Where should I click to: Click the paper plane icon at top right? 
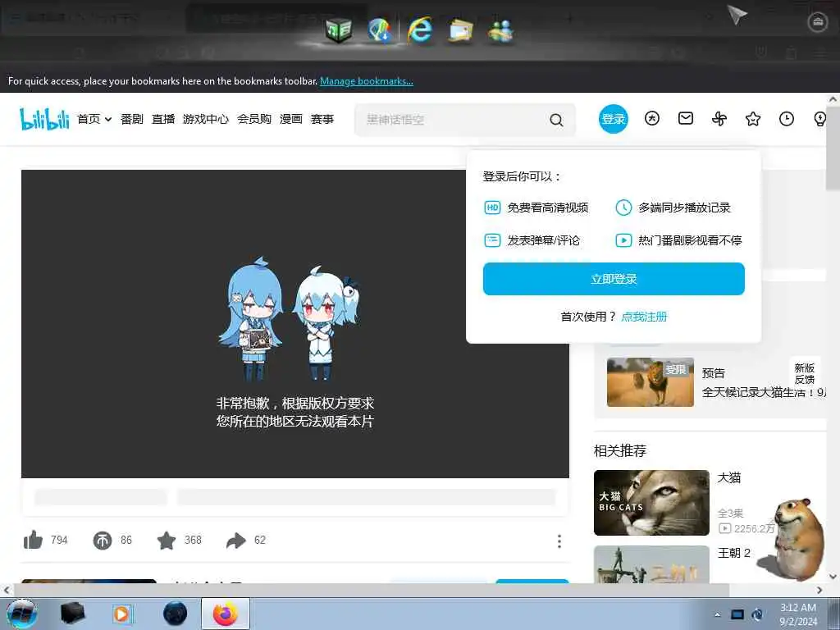click(x=737, y=15)
